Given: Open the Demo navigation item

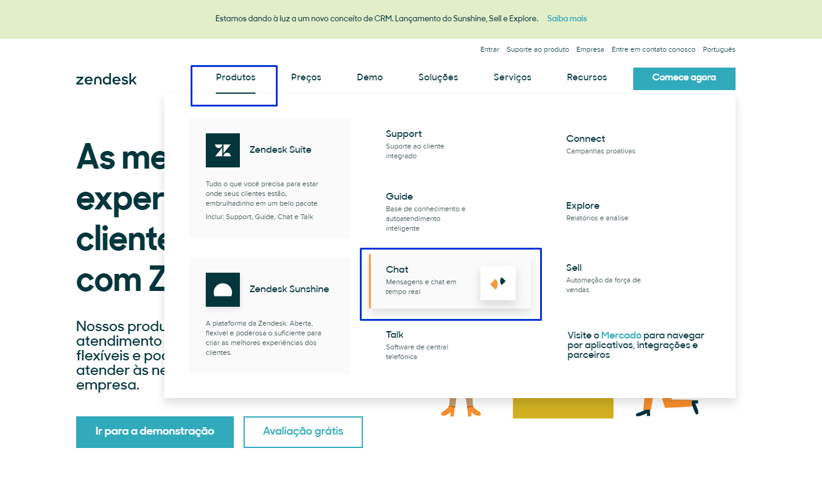Looking at the screenshot, I should [370, 77].
